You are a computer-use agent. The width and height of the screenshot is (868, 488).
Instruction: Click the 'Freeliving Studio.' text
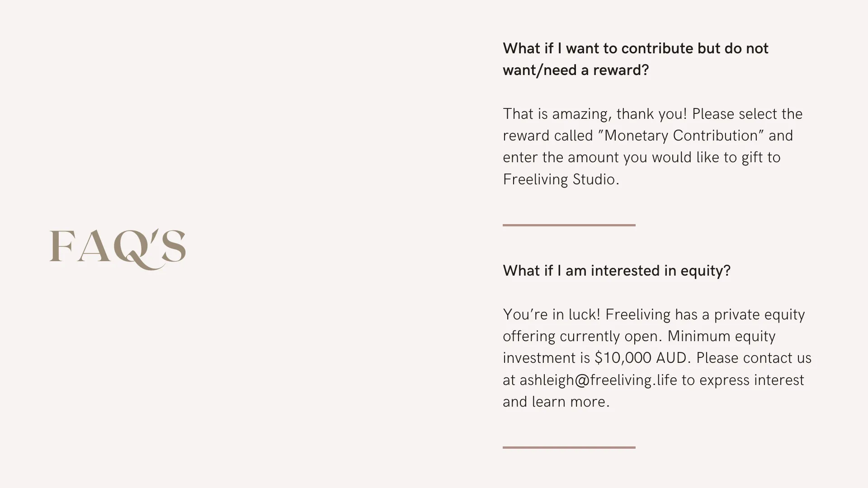(x=561, y=179)
